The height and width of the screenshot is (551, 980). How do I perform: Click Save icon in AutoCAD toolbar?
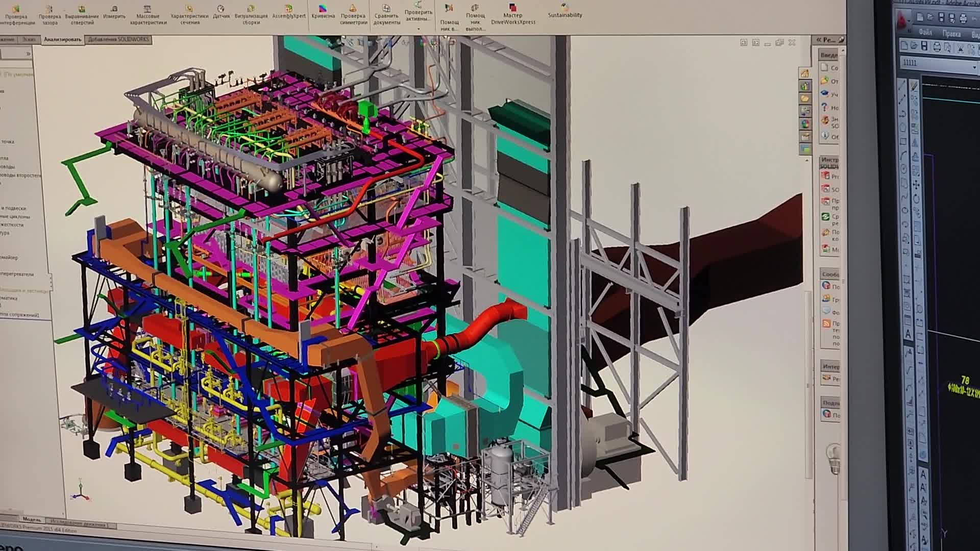(x=924, y=47)
